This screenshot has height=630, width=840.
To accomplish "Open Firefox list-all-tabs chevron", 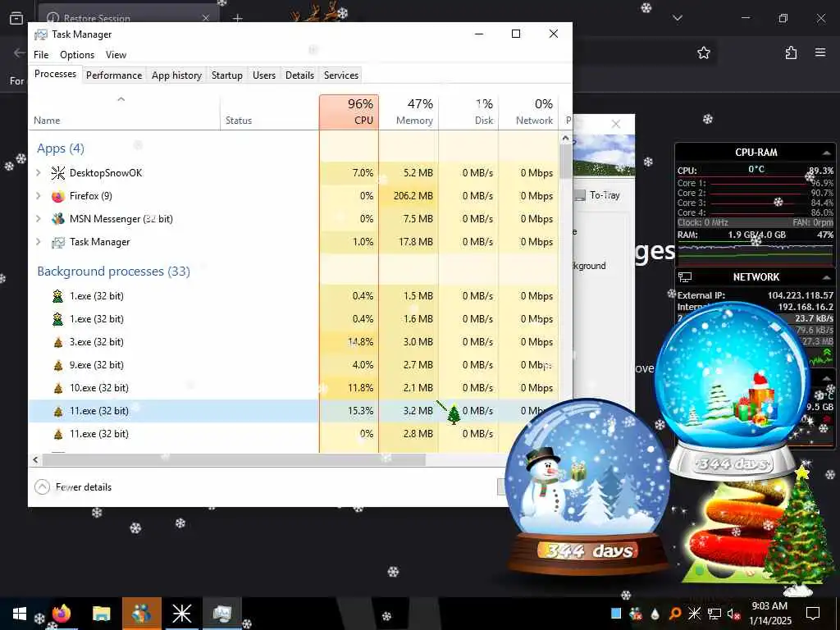I will coord(678,18).
